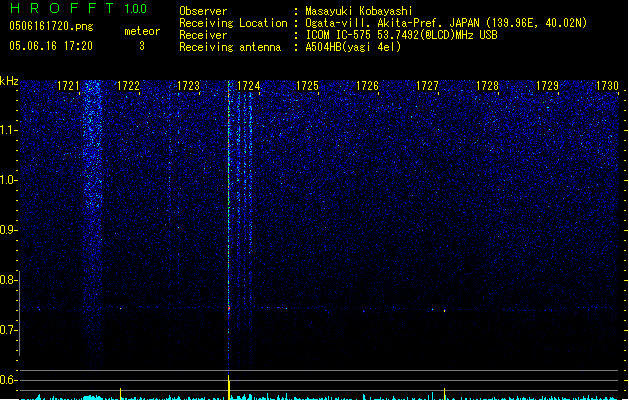Screen dimensions: 629x400
Task: Click the 1728 time marker
Action: point(487,86)
